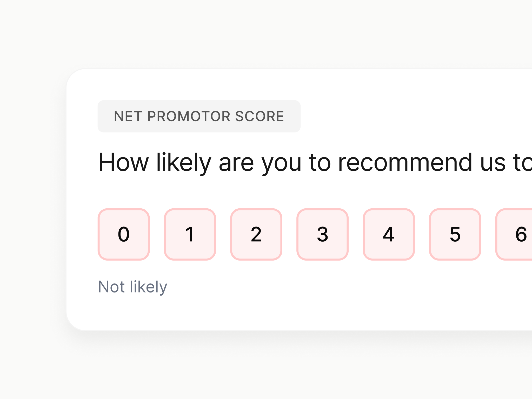Screen dimensions: 532x399
Task: Choose score 1 in the survey
Action: click(x=190, y=234)
